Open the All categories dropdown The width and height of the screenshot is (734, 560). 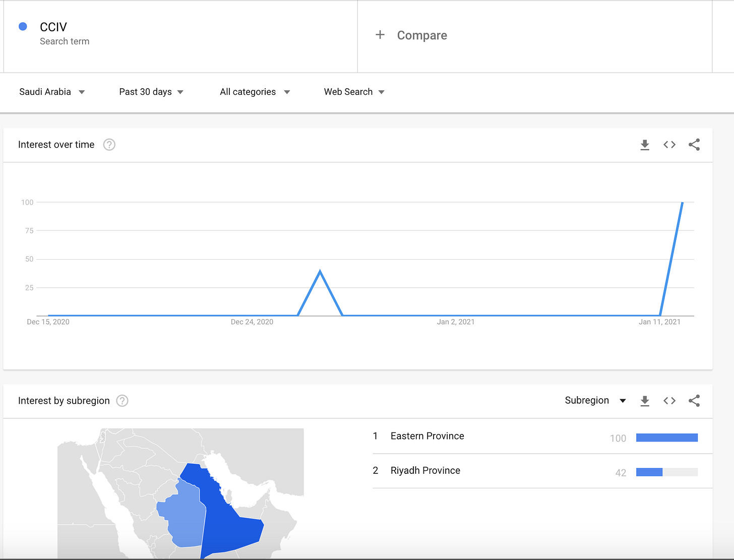point(255,92)
